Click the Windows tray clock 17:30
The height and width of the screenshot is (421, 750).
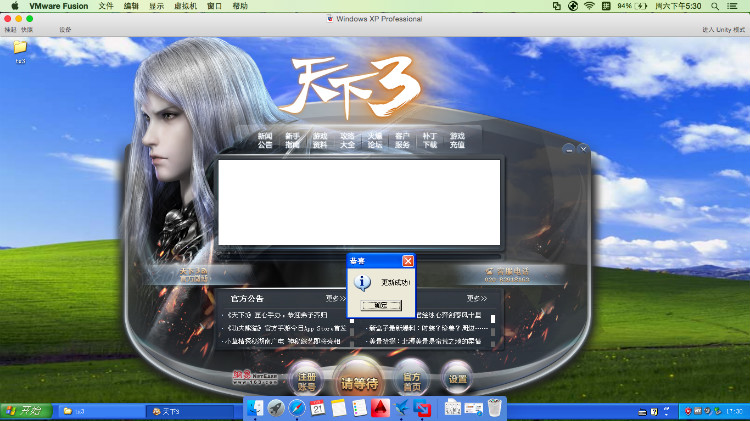click(x=734, y=411)
